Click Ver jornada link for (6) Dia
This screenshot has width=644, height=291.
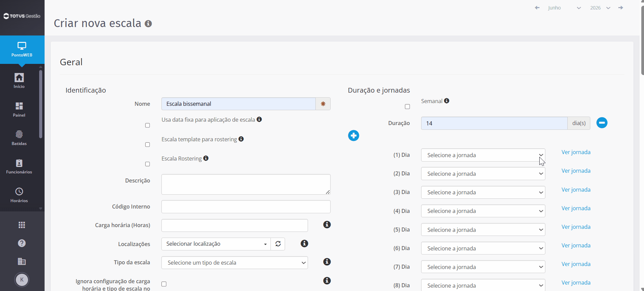[x=576, y=245]
